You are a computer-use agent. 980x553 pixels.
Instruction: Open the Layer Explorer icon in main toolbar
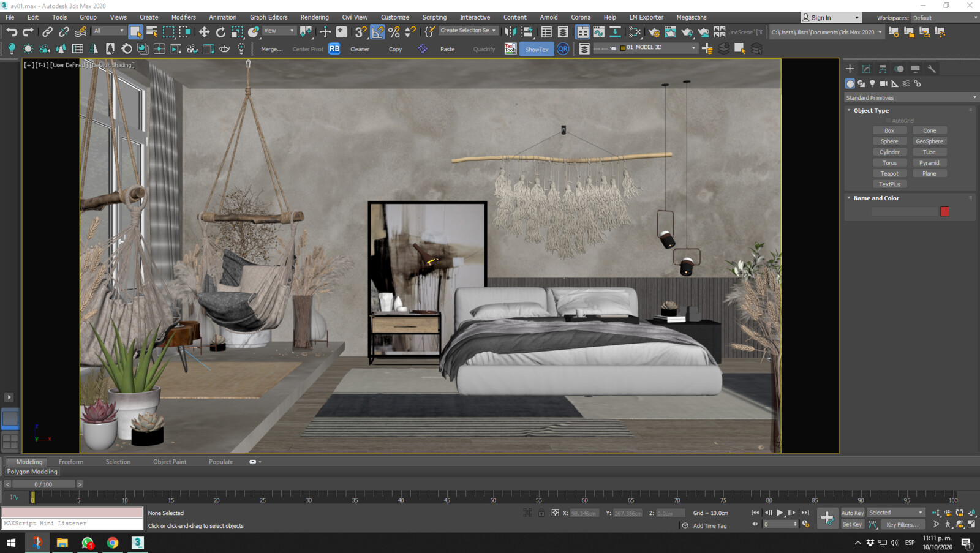563,32
